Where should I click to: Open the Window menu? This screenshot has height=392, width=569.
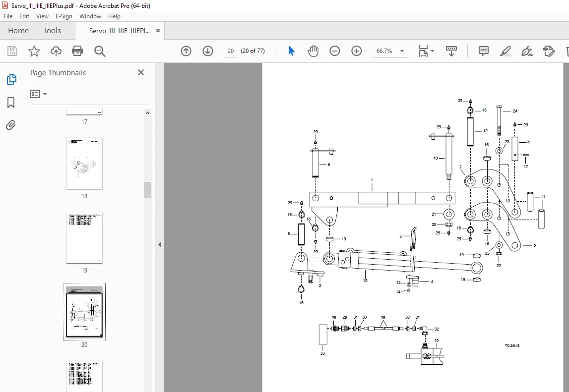pyautogui.click(x=90, y=16)
